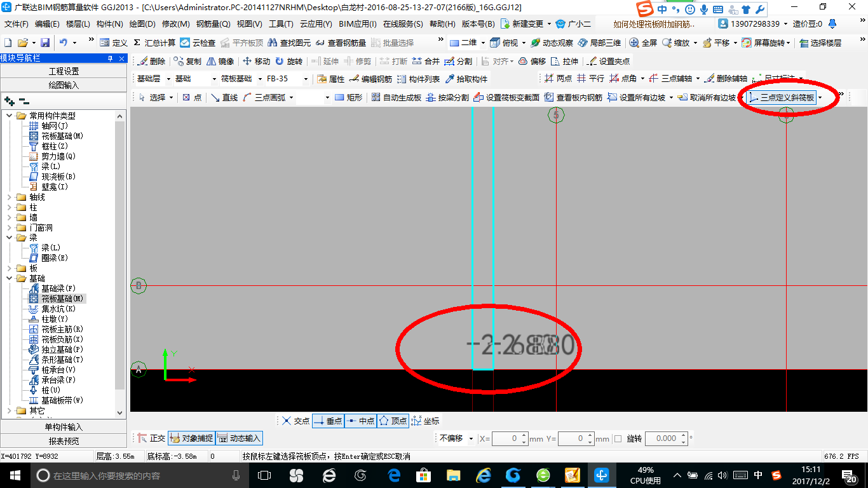This screenshot has width=868, height=488.
Task: Open 编辑钢筋 edit rebar tool
Action: 370,79
